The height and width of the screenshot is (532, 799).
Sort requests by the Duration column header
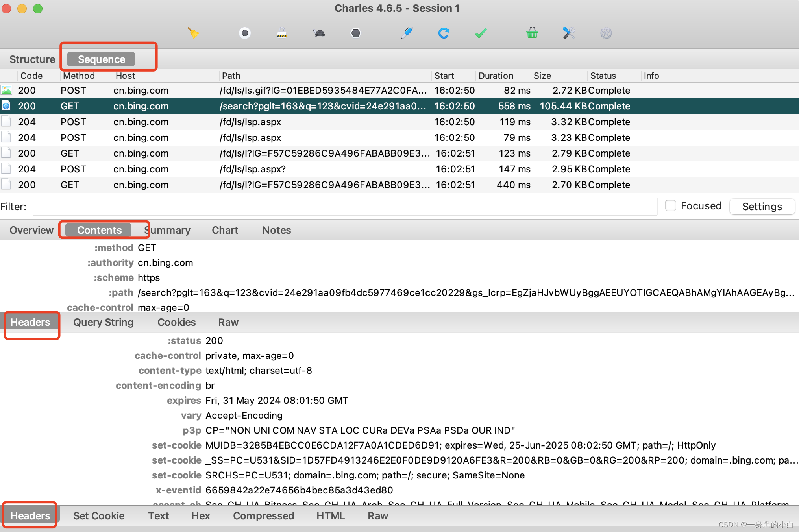coord(496,76)
